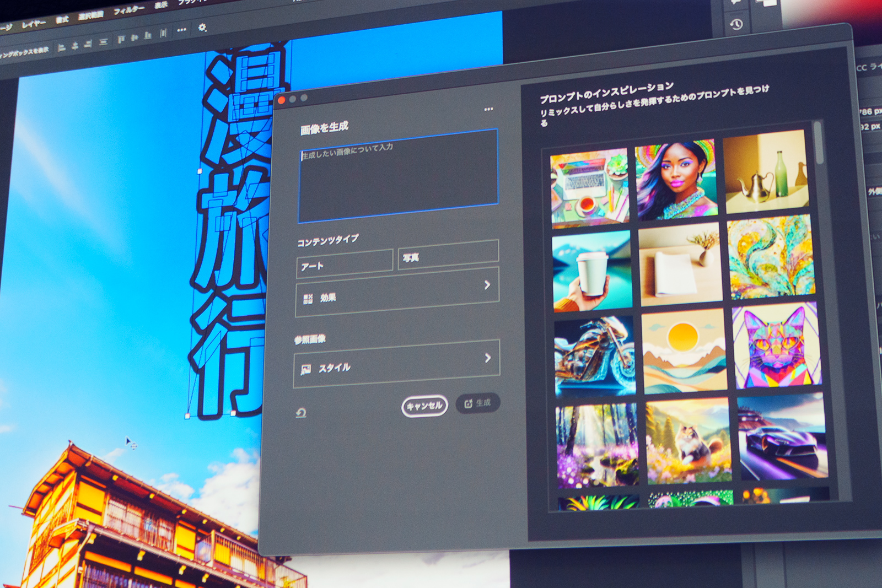This screenshot has height=588, width=882.
Task: Click the キャンセル button
Action: [x=424, y=407]
